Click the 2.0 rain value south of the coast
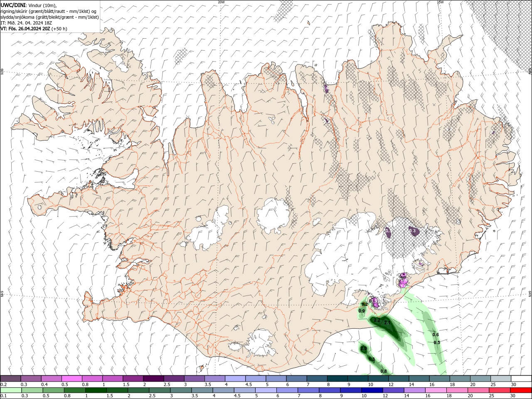The height and width of the screenshot is (399, 532). pos(364,348)
